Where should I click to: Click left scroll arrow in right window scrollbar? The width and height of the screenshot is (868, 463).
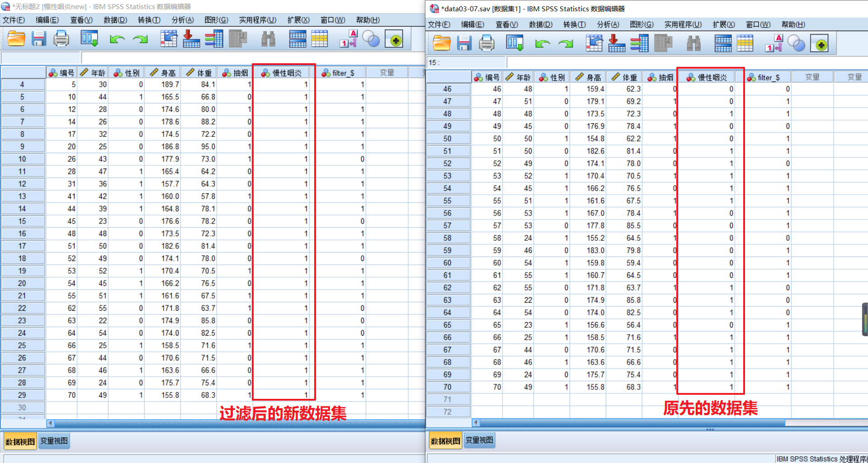[x=476, y=422]
